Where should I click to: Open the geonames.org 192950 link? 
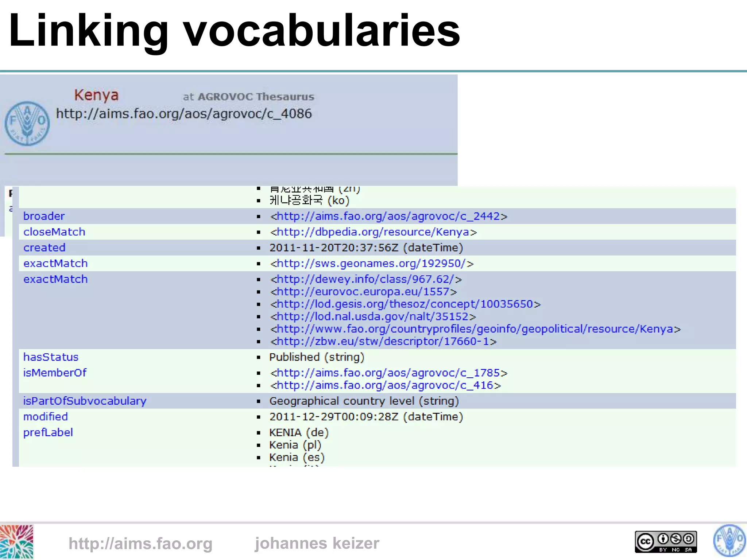coord(371,263)
